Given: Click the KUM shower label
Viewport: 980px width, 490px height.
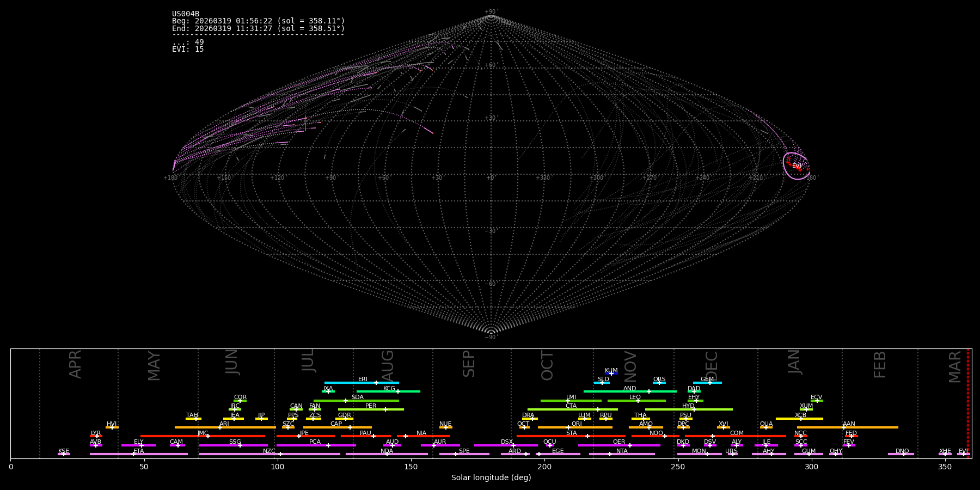Looking at the screenshot, I should click(x=611, y=371).
